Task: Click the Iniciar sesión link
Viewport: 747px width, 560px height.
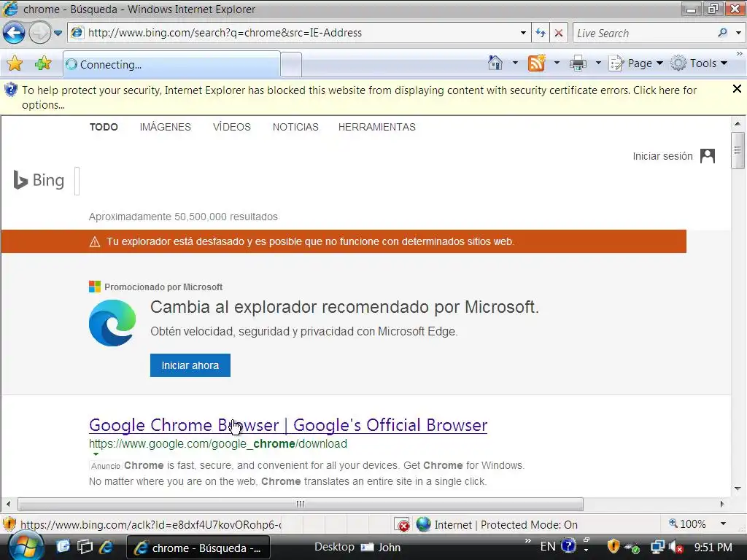Action: click(662, 156)
